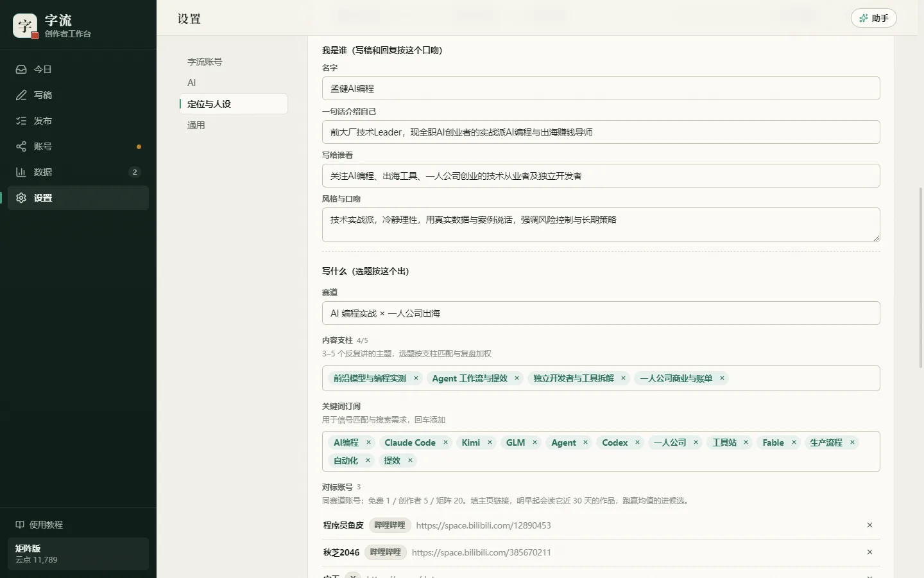Open the 数据 analytics section
This screenshot has height=578, width=924.
78,172
